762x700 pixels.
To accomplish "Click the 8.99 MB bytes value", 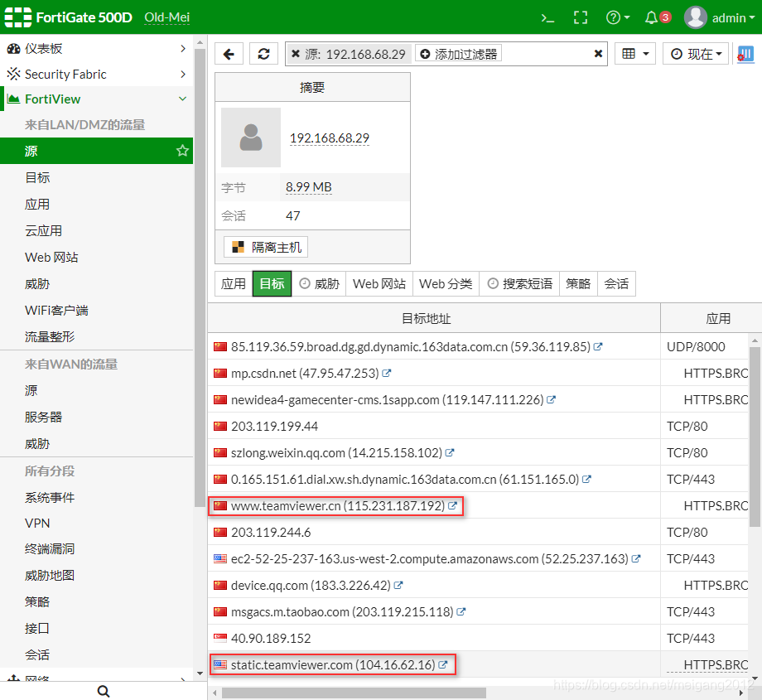I will (309, 187).
